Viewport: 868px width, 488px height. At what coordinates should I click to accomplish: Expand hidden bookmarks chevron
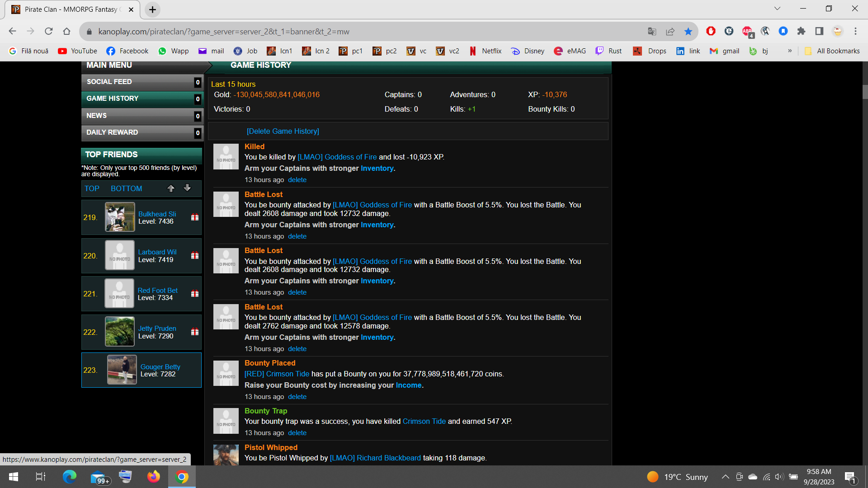[790, 51]
